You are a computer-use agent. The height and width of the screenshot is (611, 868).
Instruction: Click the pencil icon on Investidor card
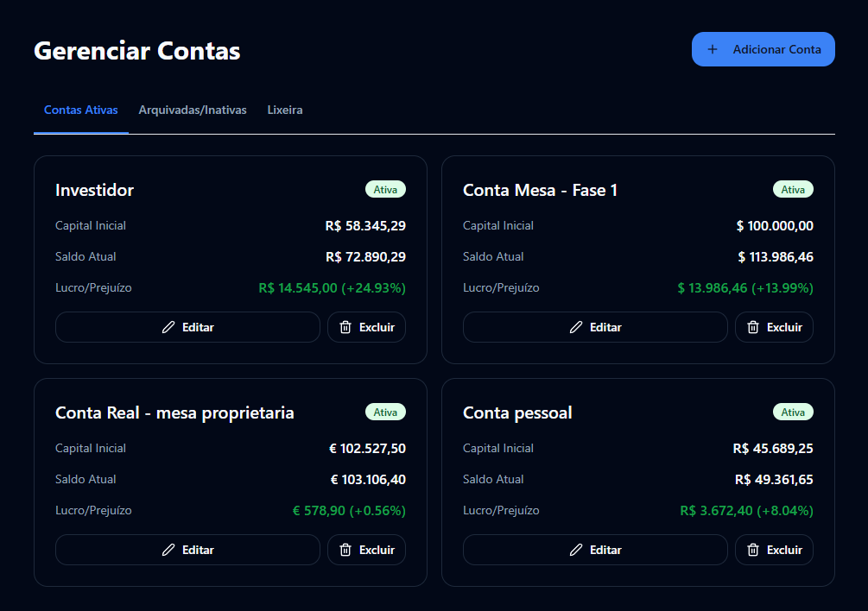tap(167, 326)
